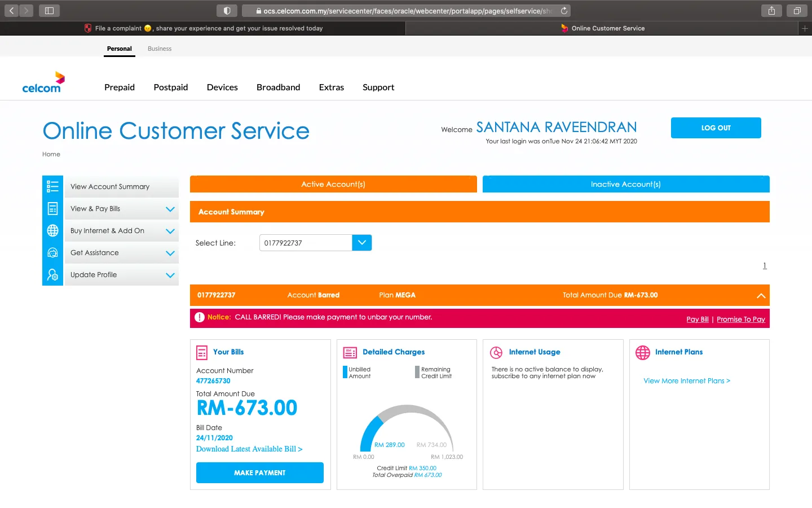Click the Update Profile person icon
The height and width of the screenshot is (508, 812).
coord(52,275)
